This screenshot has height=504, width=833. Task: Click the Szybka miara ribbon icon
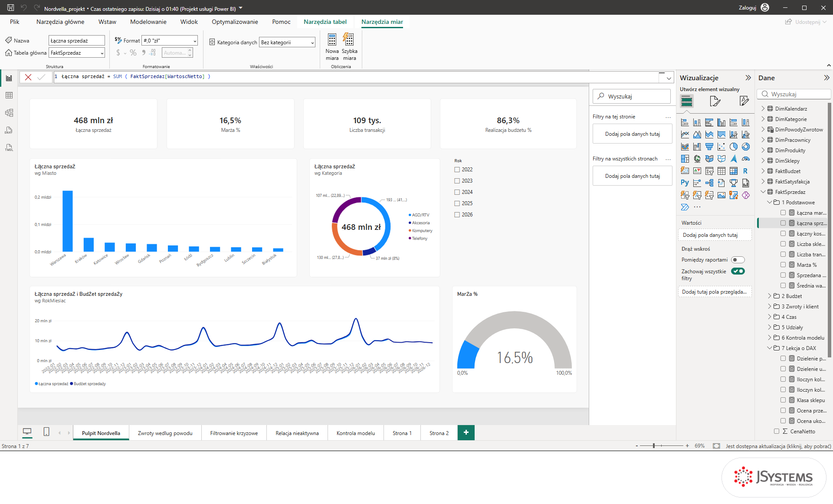[349, 47]
